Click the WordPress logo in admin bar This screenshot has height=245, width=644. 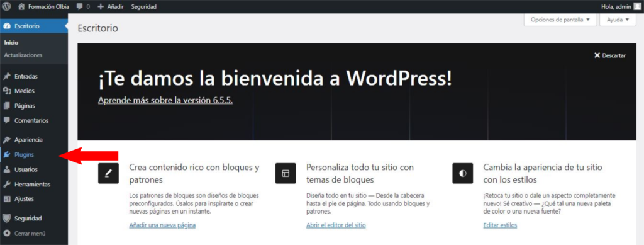(x=6, y=6)
